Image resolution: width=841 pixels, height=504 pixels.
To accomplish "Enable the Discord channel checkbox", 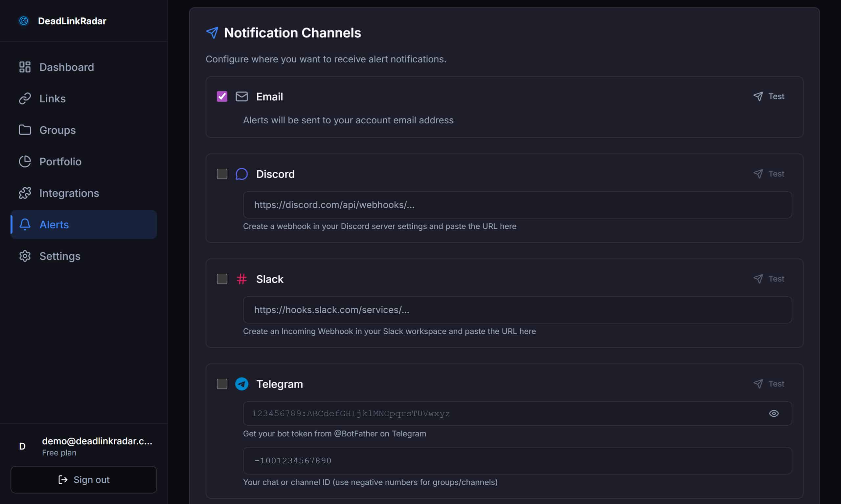I will (222, 174).
